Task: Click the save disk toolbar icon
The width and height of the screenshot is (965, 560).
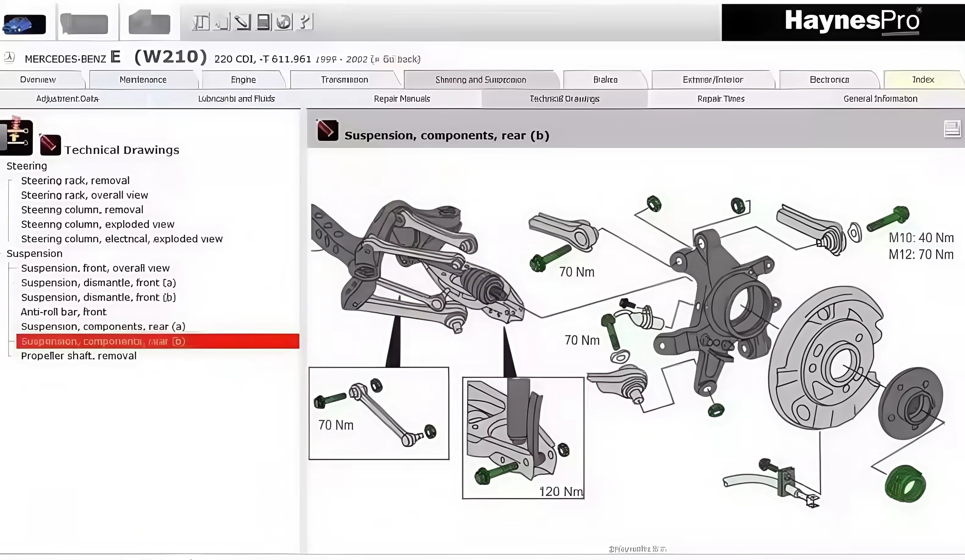Action: (x=263, y=22)
